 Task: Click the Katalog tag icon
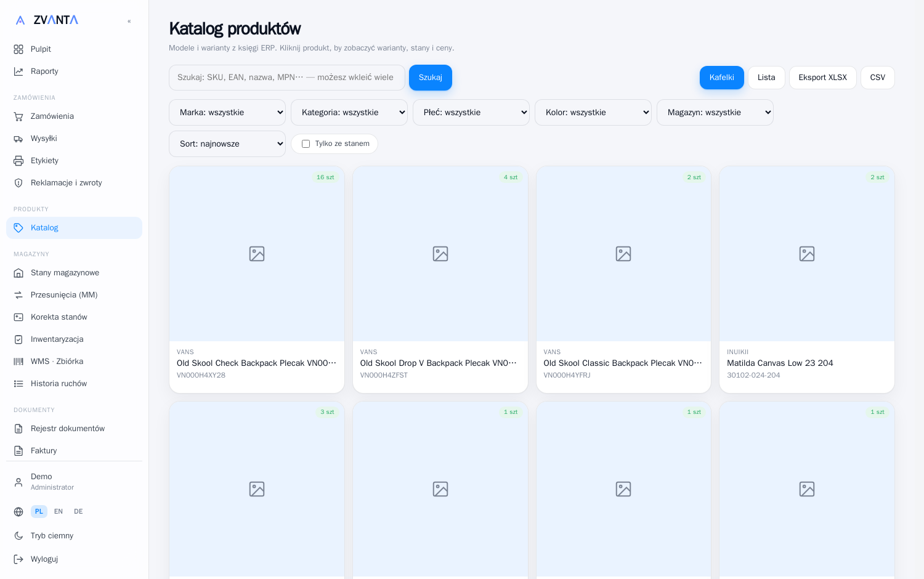click(x=18, y=228)
